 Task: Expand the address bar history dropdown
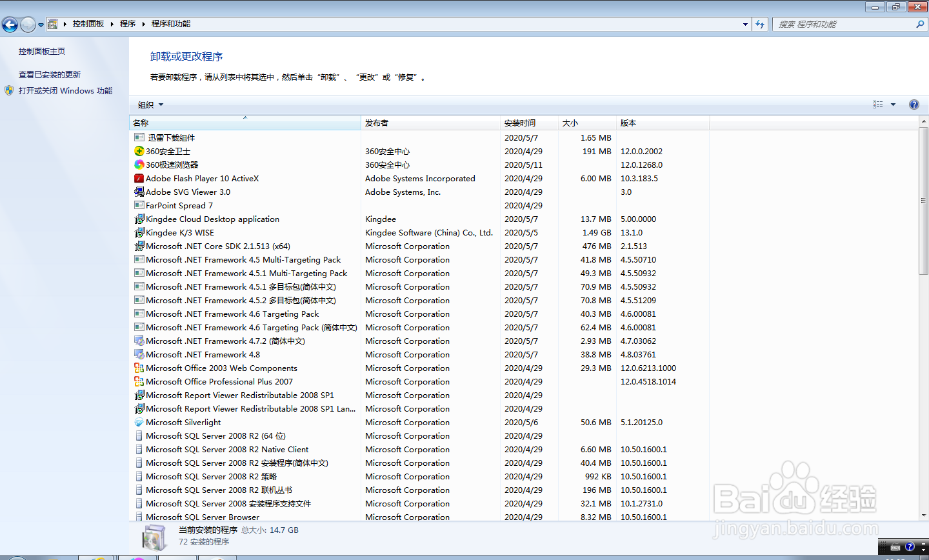click(x=746, y=25)
